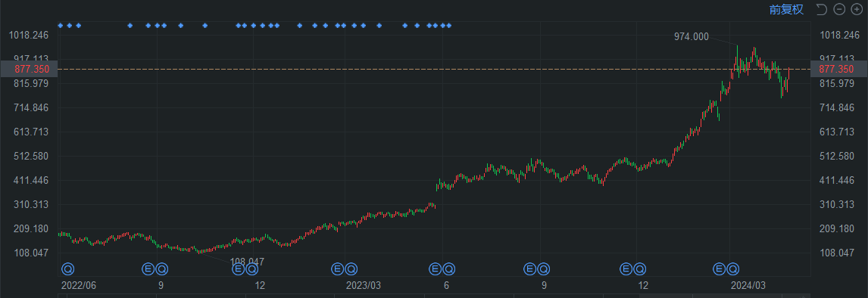Click the rightmost blue diamond event marker

[449, 25]
